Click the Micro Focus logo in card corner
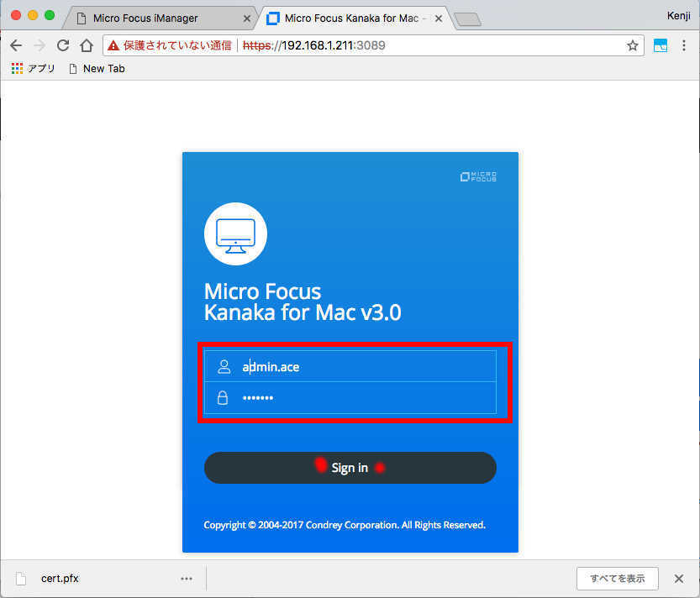Image resolution: width=700 pixels, height=598 pixels. [x=479, y=176]
